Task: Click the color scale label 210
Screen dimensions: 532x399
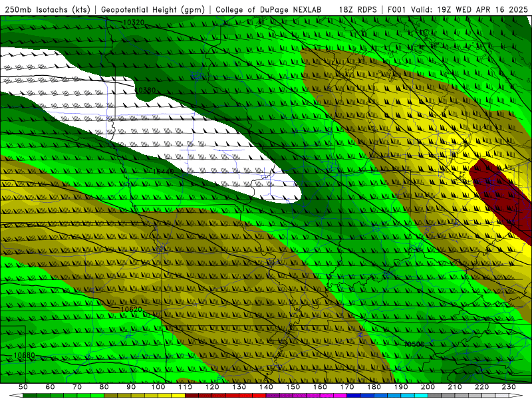Action: (455, 387)
